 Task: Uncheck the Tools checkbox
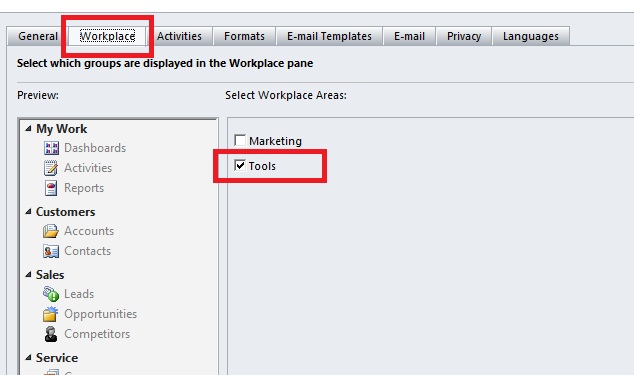pos(240,165)
